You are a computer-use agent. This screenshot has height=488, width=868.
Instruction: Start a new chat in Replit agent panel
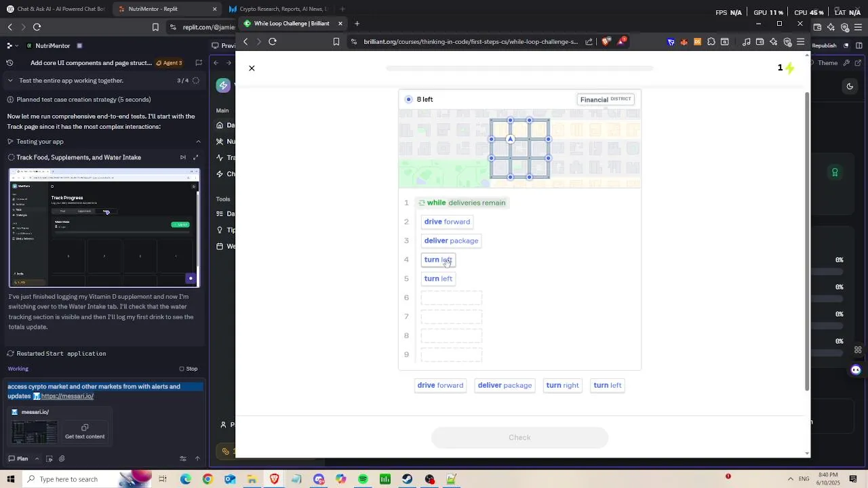pos(199,63)
